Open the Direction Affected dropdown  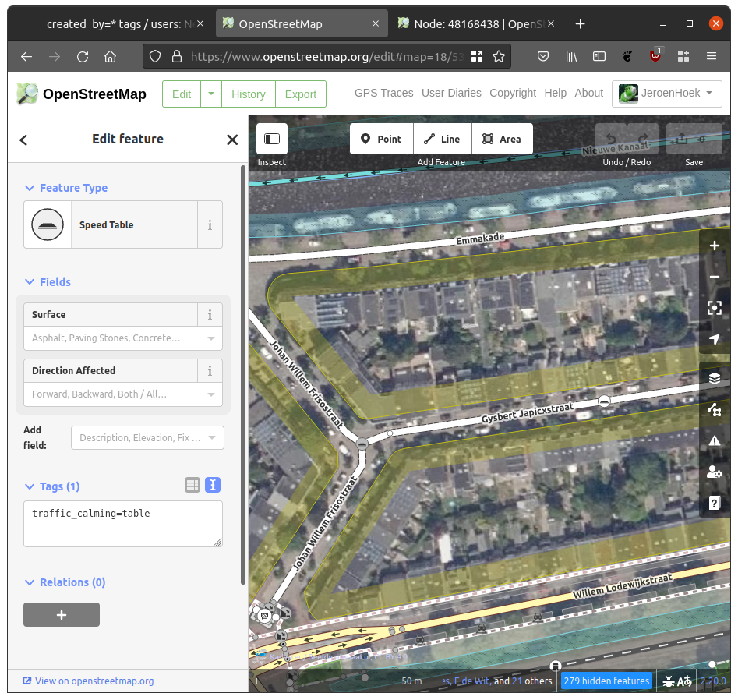[x=123, y=394]
